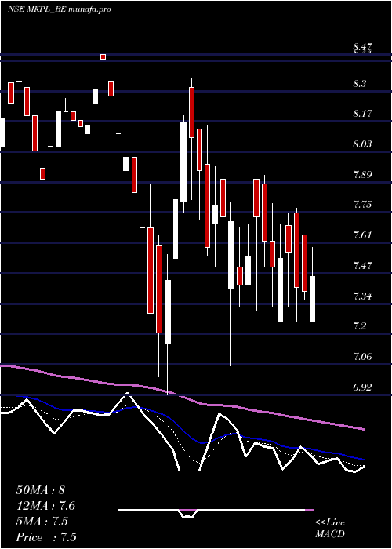Open the <<Live MACD link
The image size is (392, 549).
(330, 528)
